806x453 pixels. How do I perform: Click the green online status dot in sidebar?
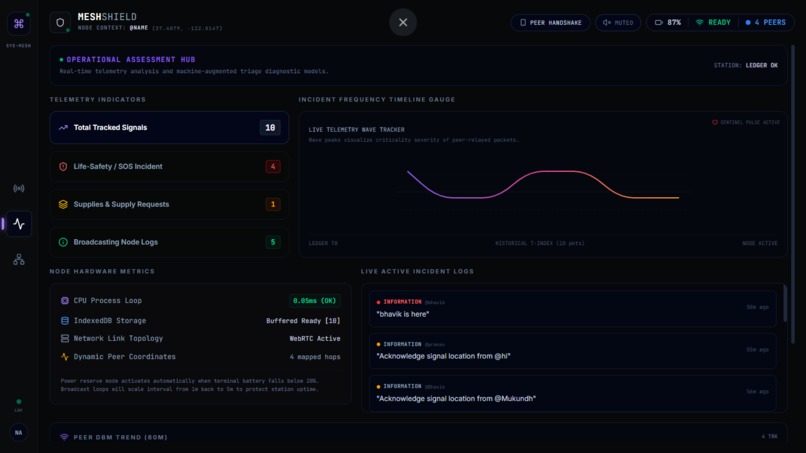(19, 402)
